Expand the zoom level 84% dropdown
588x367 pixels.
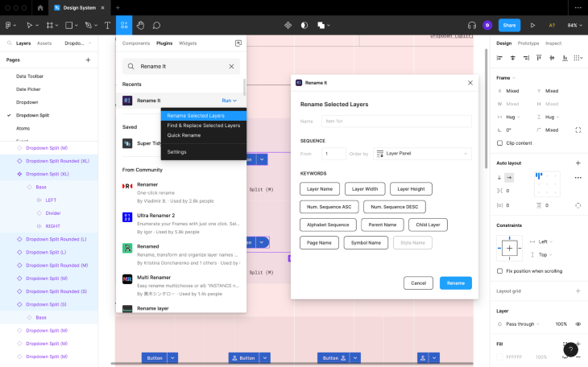[574, 25]
